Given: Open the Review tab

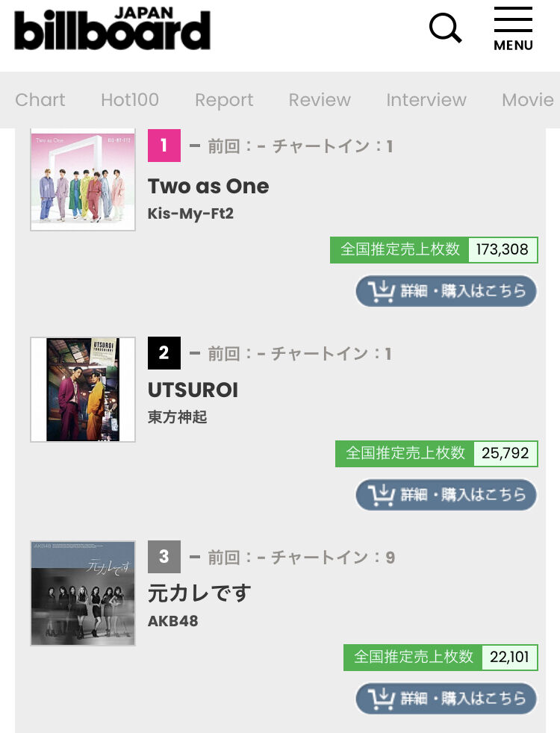Looking at the screenshot, I should (320, 99).
